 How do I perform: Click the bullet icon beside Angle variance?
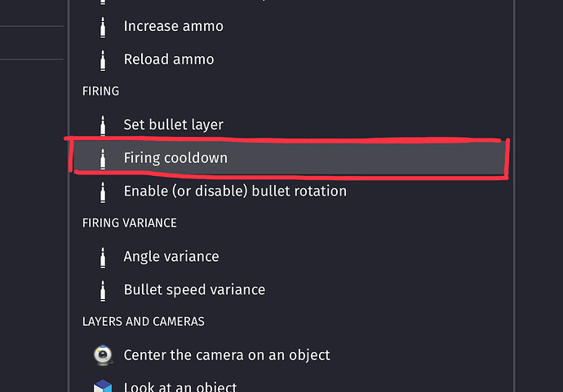pyautogui.click(x=103, y=257)
